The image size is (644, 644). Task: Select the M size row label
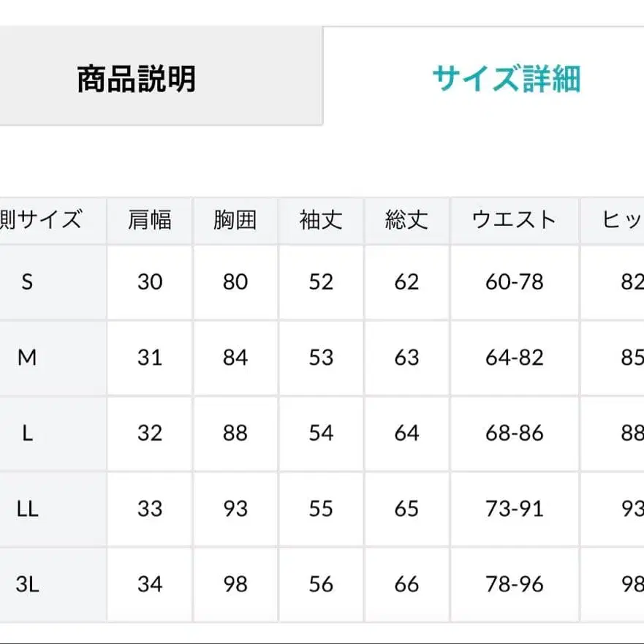(27, 358)
